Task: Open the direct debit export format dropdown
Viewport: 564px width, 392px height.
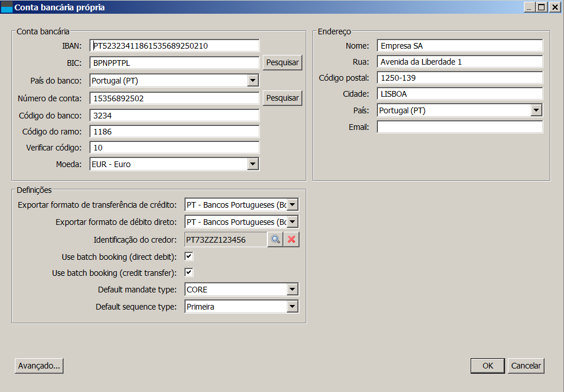Action: click(293, 222)
